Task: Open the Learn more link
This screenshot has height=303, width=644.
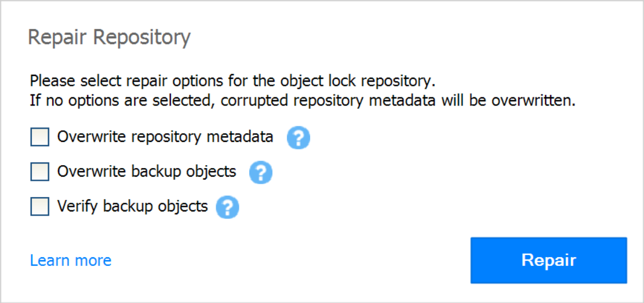Action: click(x=71, y=260)
